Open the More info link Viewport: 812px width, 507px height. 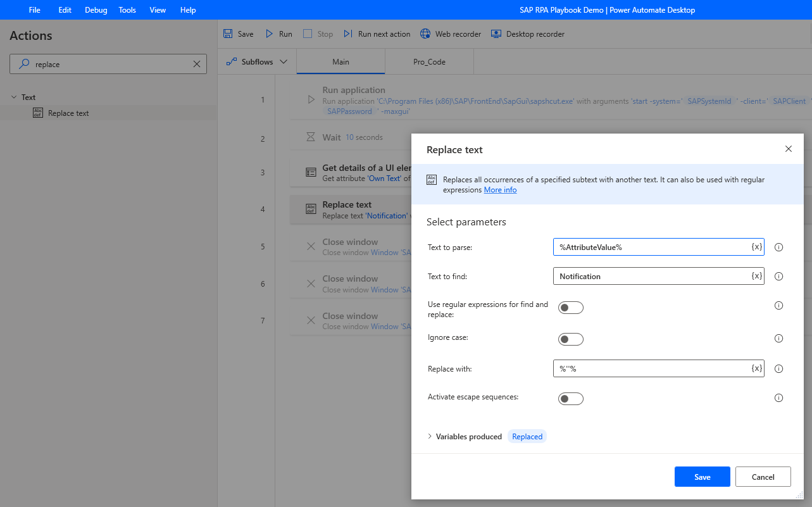pos(500,189)
